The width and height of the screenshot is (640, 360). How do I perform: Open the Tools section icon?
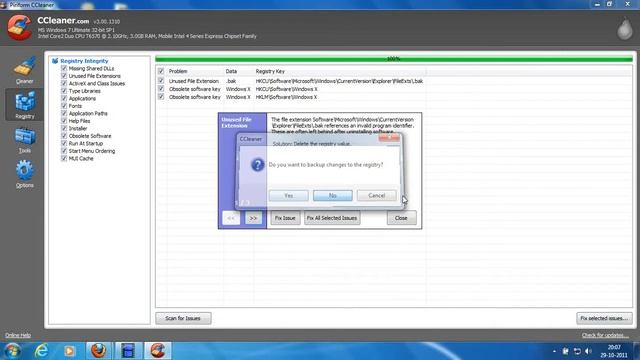(x=24, y=140)
